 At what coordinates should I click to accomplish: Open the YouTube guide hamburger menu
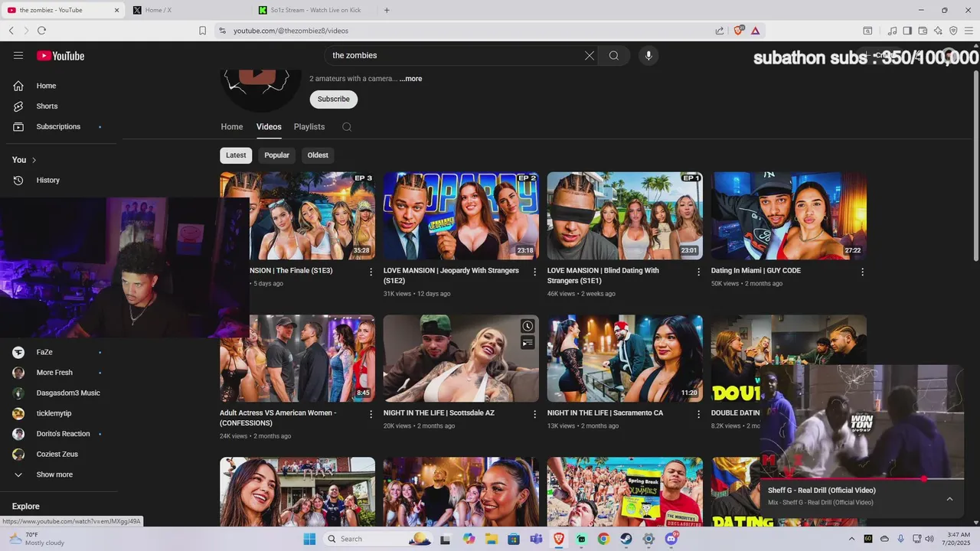tap(18, 55)
